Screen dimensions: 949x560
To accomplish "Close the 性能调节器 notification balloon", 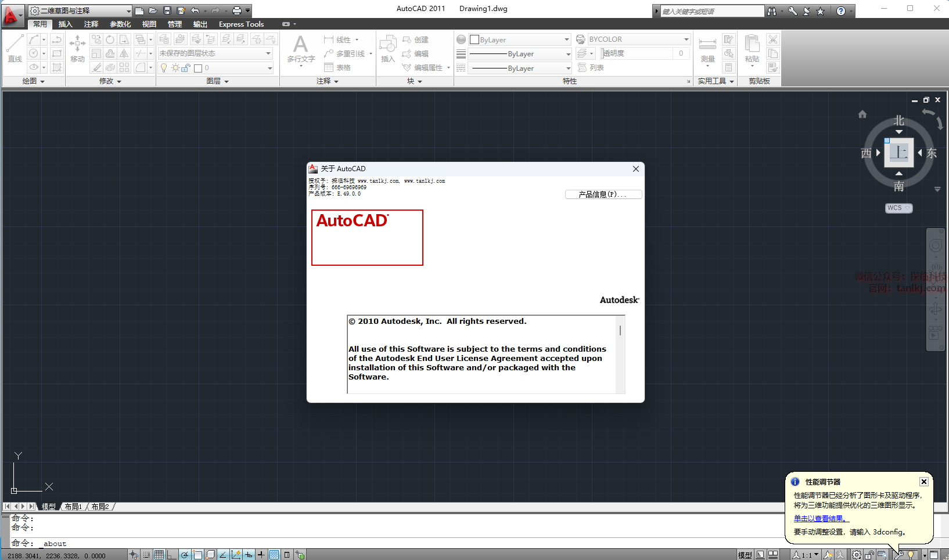I will [923, 482].
